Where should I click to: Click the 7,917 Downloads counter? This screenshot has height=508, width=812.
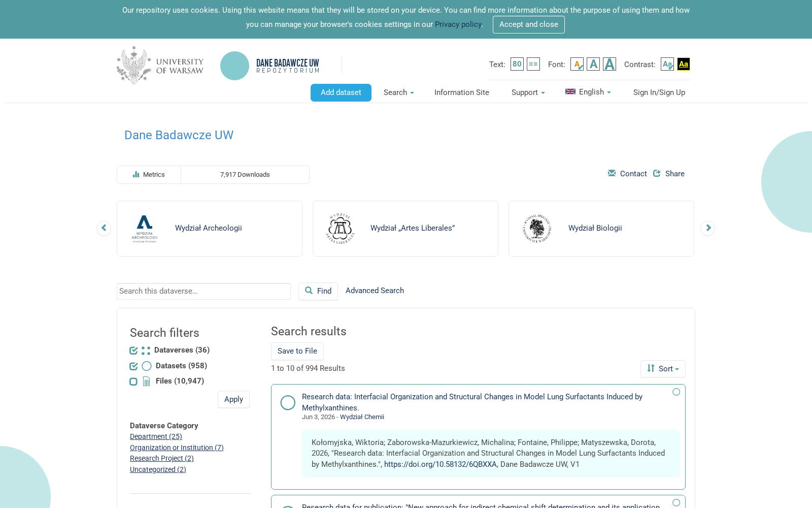[x=245, y=175]
